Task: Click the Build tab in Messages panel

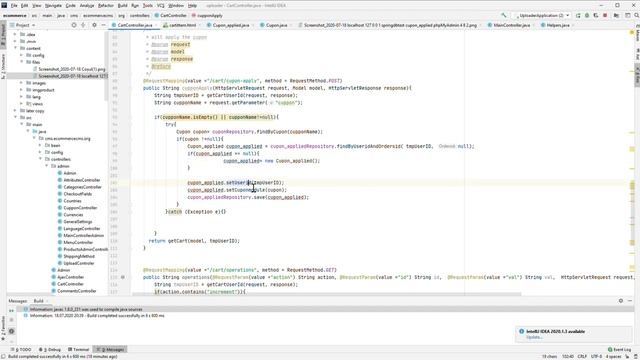Action: pyautogui.click(x=38, y=301)
